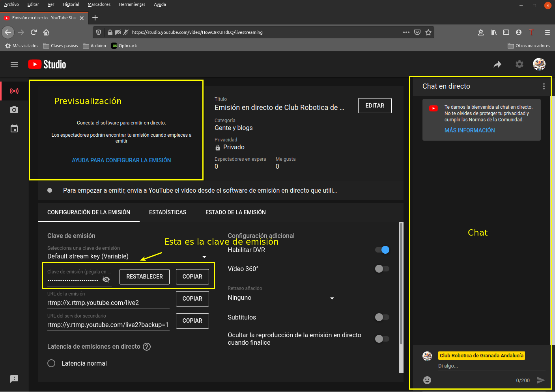555x392 pixels.
Task: Click the share arrow icon in header
Action: point(497,64)
